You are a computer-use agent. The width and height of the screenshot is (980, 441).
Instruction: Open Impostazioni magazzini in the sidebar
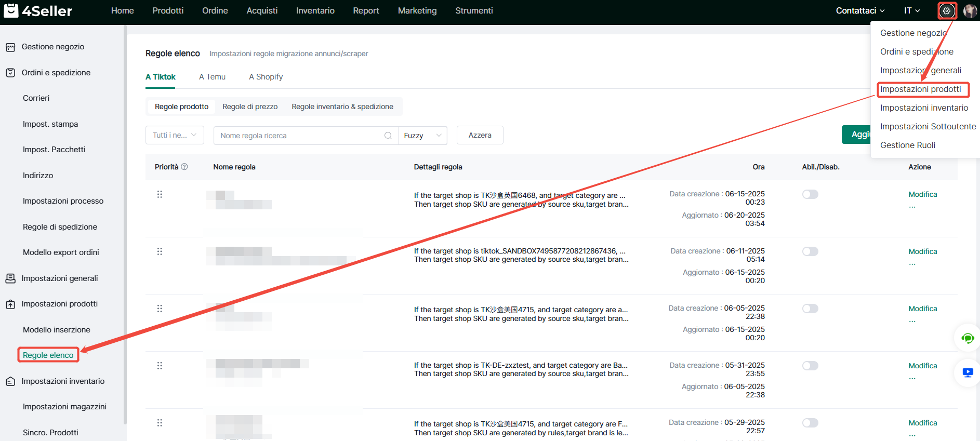65,407
